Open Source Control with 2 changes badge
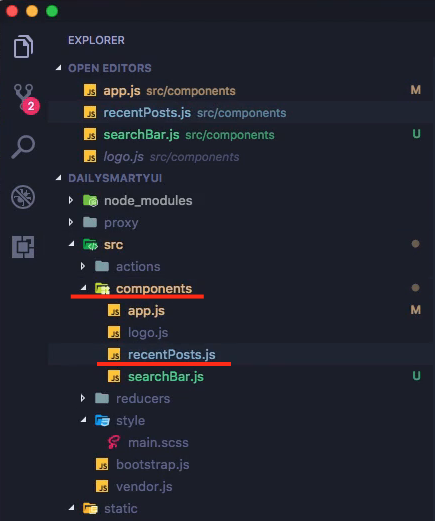This screenshot has width=435, height=521. tap(25, 98)
